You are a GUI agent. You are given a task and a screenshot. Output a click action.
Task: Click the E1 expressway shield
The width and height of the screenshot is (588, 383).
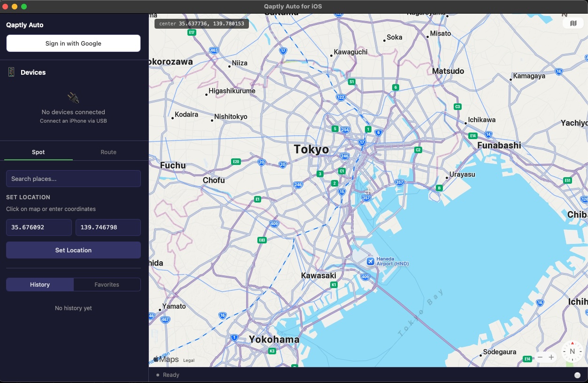(257, 199)
